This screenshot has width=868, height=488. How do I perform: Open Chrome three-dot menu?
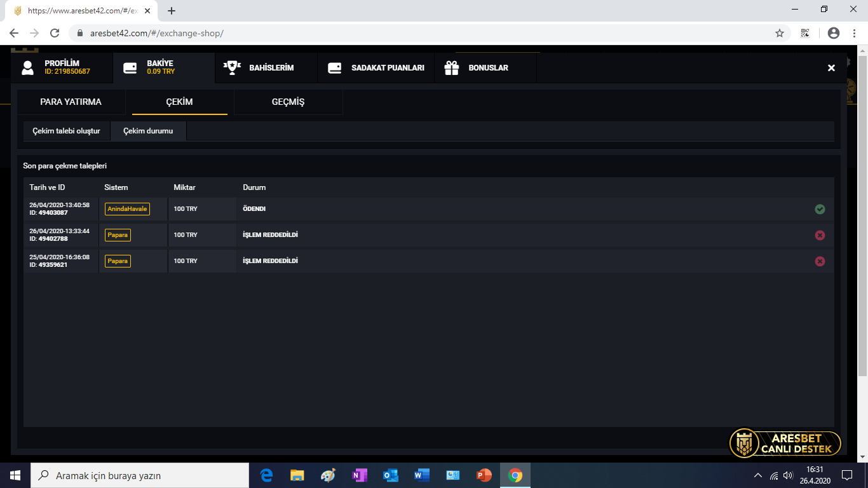[x=854, y=33]
